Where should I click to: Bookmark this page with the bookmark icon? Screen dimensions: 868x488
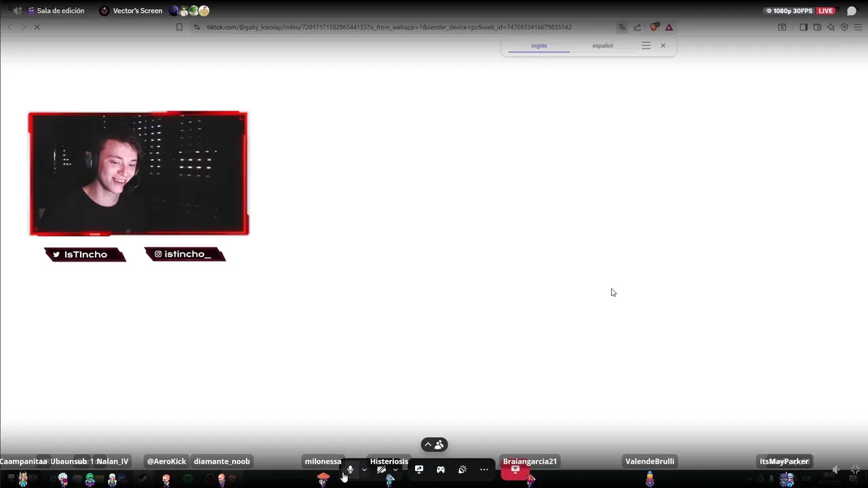pos(179,27)
